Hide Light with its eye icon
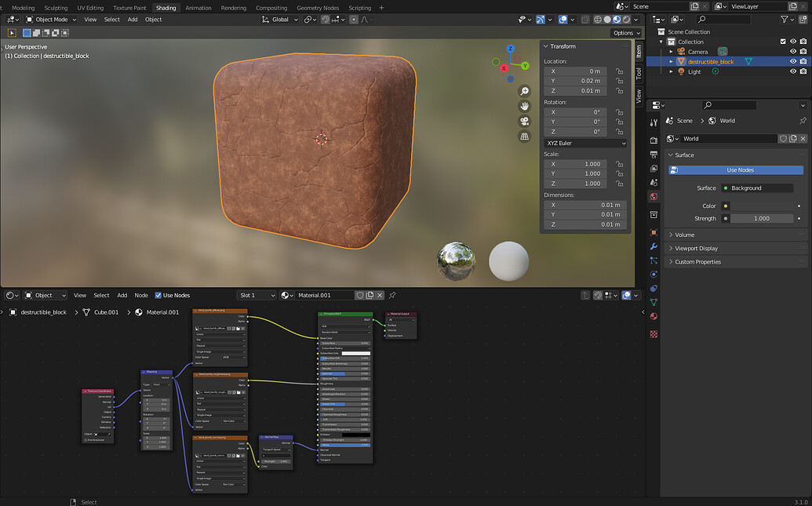This screenshot has height=506, width=812. [793, 71]
